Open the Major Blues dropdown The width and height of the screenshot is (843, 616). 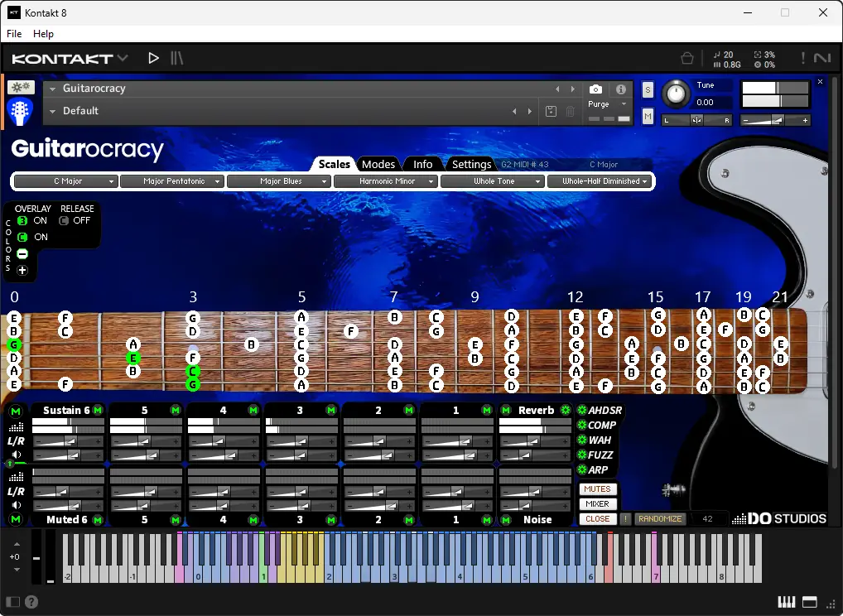pyautogui.click(x=278, y=181)
